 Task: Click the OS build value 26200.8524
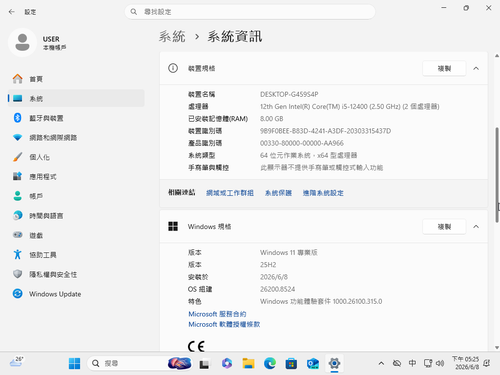pyautogui.click(x=277, y=289)
